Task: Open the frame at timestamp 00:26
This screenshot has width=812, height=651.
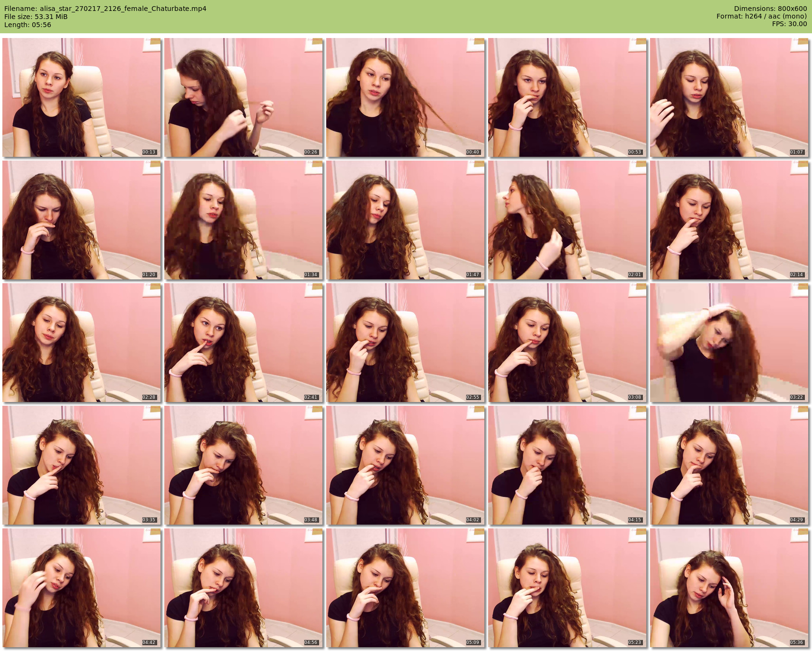Action: [x=244, y=97]
